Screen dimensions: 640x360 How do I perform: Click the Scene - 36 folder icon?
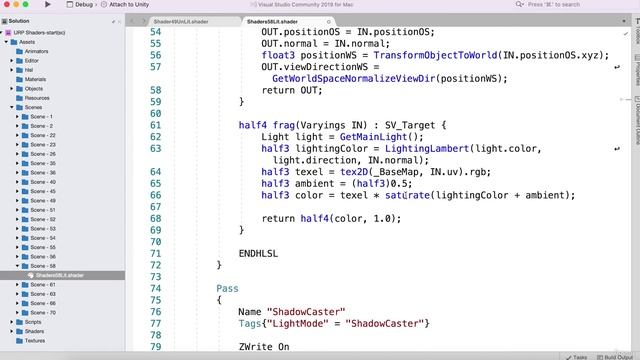(x=25, y=173)
